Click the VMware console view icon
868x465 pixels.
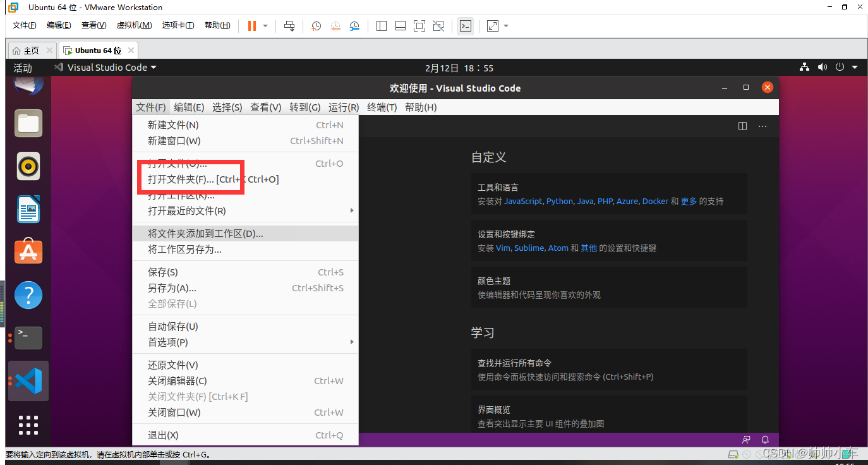(466, 26)
